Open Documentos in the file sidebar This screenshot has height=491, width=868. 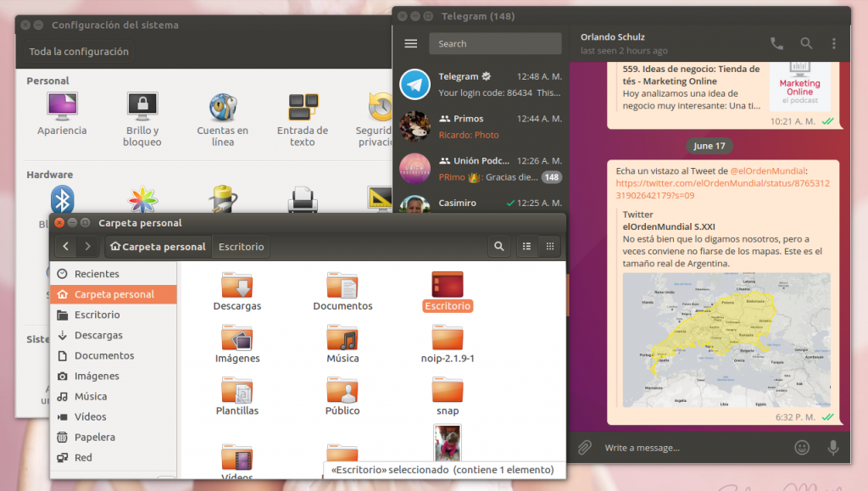[114, 355]
